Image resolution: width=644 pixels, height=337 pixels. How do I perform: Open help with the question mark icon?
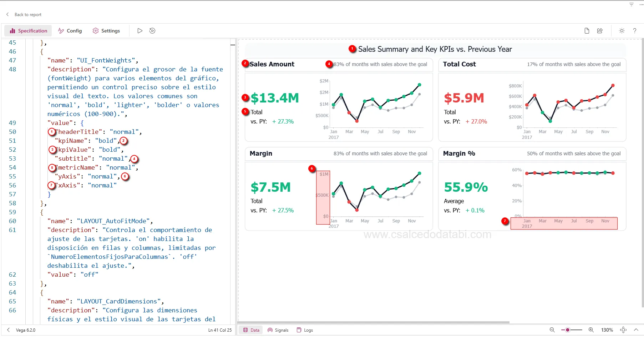pyautogui.click(x=634, y=31)
